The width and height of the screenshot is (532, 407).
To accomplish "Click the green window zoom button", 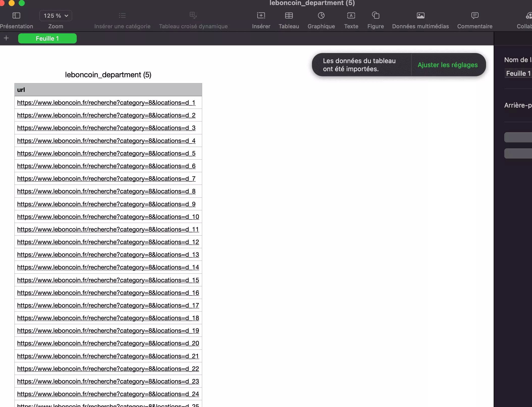I will (x=22, y=3).
